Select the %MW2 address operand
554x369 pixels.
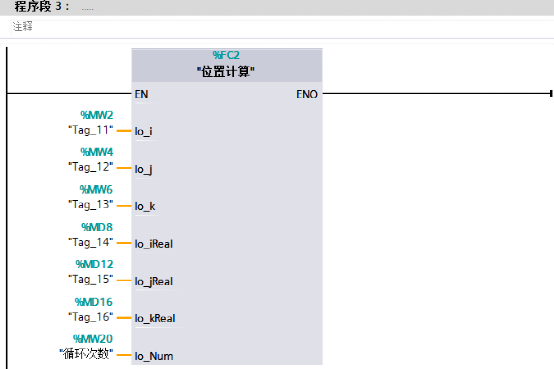(x=97, y=115)
